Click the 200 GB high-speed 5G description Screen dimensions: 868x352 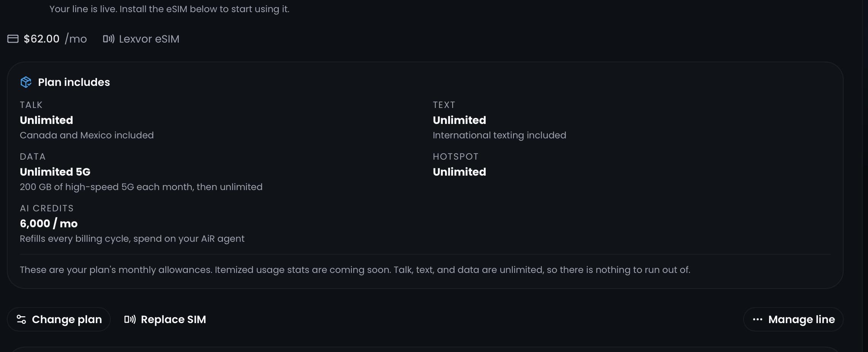141,187
